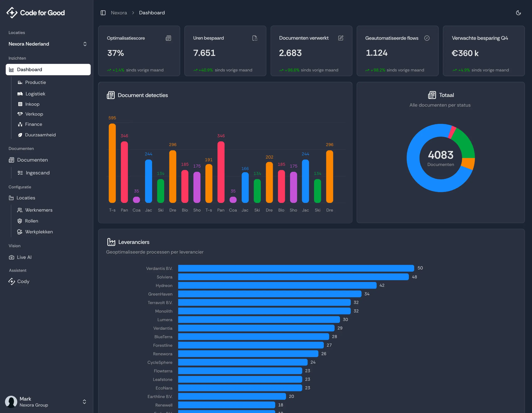Viewport: 532px width, 413px height.
Task: Switch to the Dashboard menu item
Action: (30, 69)
